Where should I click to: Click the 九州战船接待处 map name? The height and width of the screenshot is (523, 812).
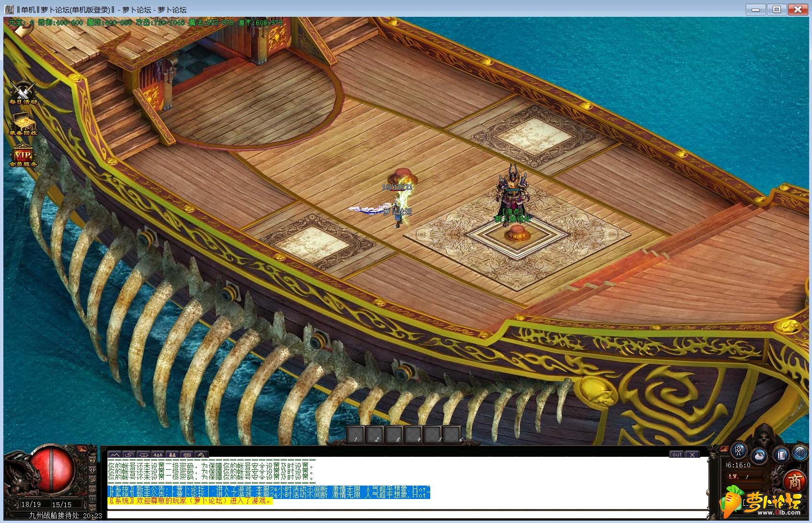tap(54, 516)
